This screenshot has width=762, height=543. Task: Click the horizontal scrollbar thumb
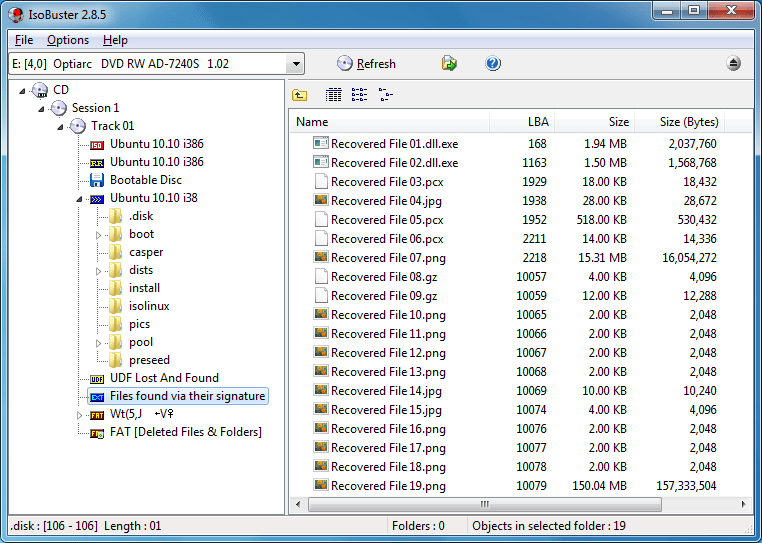(485, 504)
